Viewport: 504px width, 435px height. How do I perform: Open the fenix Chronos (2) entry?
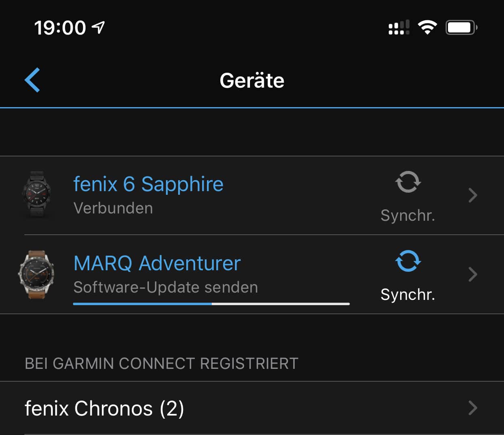[104, 408]
